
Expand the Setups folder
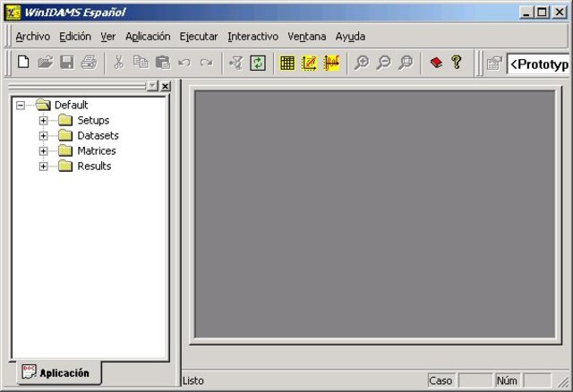(x=43, y=120)
